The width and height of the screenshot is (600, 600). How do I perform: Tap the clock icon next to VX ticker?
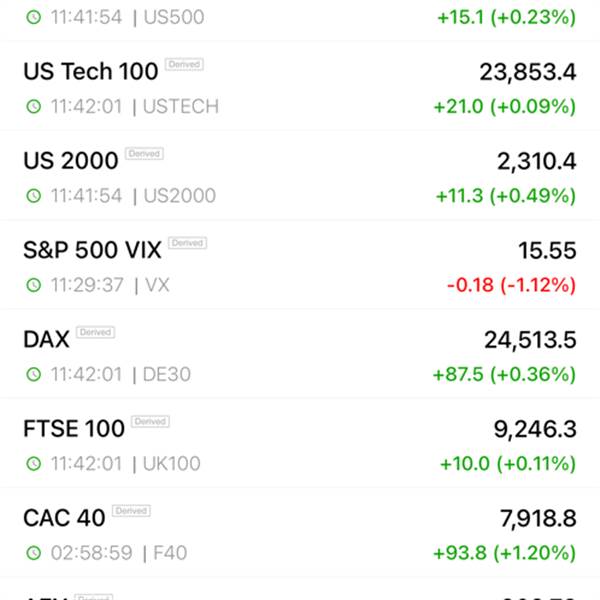[34, 285]
